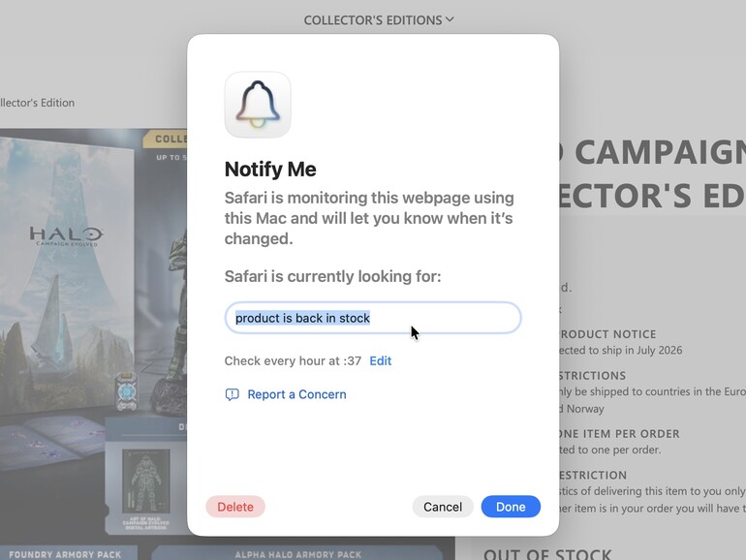746x560 pixels.
Task: Focus the 'product is back in stock' field
Action: [373, 318]
